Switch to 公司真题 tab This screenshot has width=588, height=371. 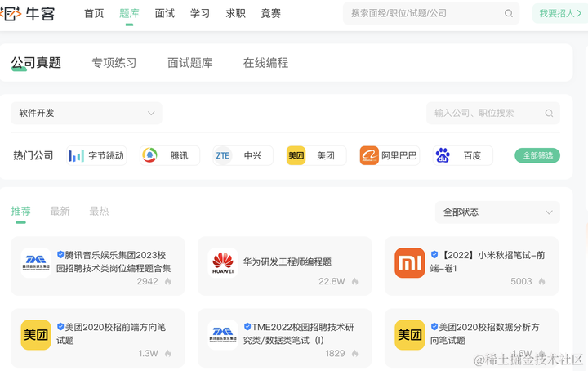(x=36, y=63)
